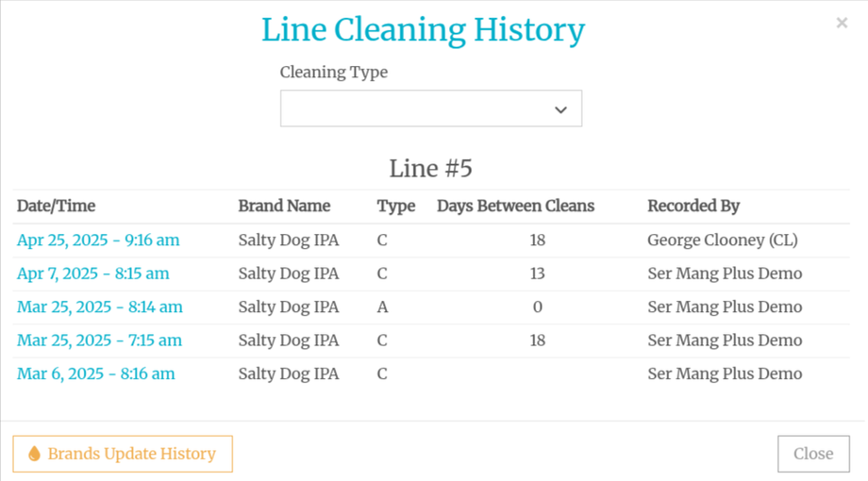
Task: Click the type A cell in the table
Action: [x=382, y=307]
